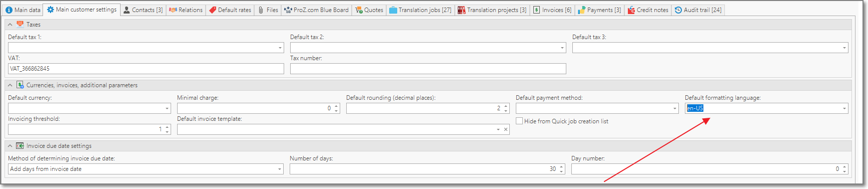868x189 pixels.
Task: Open the Default currency dropdown
Action: point(167,108)
